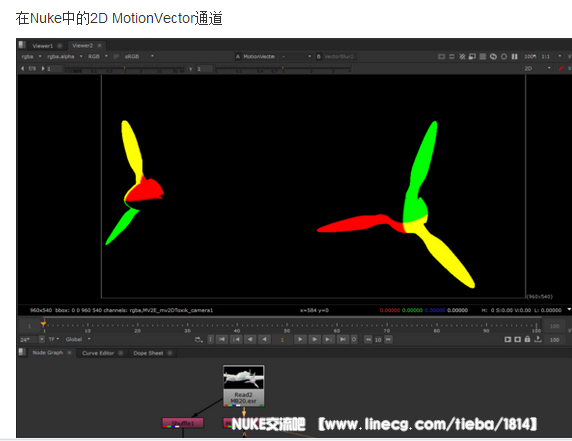Click the playback loop mode icon
The width and height of the screenshot is (572, 441).
198,340
